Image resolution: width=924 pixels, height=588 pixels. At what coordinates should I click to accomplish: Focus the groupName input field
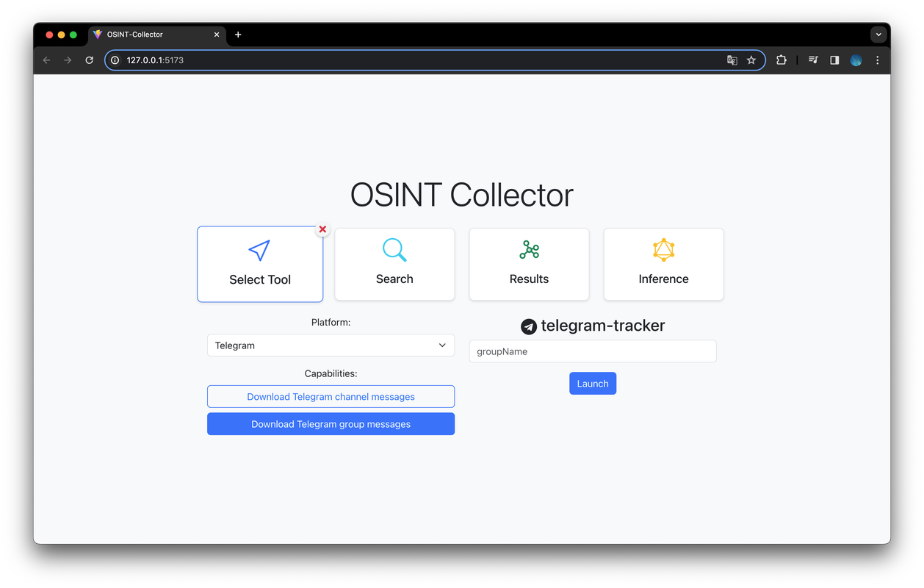click(x=593, y=351)
